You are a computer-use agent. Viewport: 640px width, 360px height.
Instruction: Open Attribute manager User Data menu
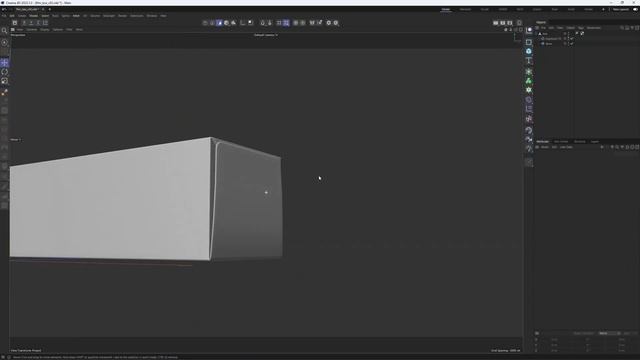coord(566,147)
